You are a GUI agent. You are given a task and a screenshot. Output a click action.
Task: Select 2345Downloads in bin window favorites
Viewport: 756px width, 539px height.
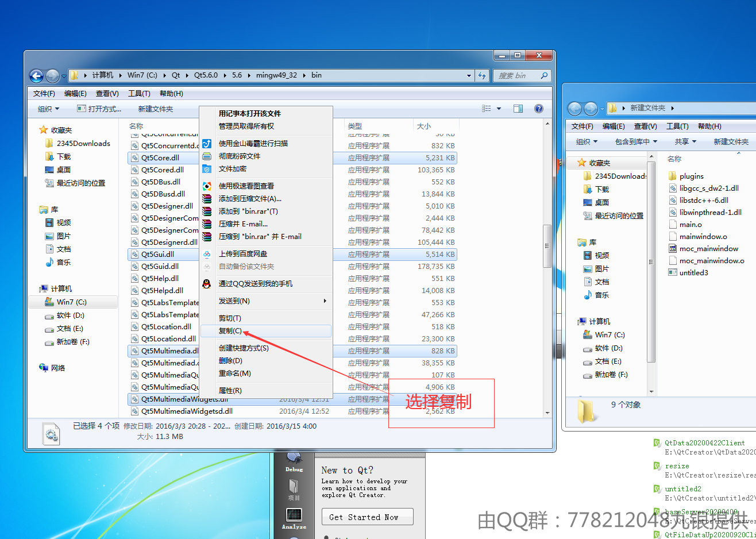click(83, 144)
